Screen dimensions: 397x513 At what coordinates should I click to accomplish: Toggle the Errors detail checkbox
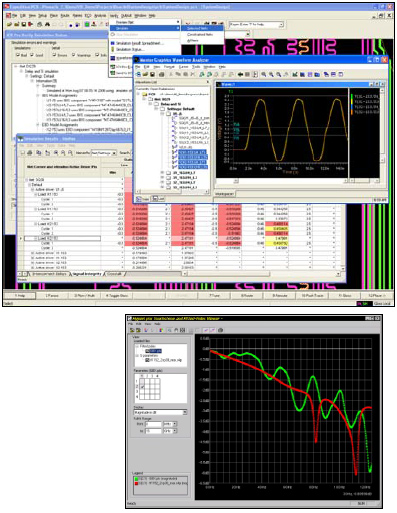pyautogui.click(x=55, y=55)
